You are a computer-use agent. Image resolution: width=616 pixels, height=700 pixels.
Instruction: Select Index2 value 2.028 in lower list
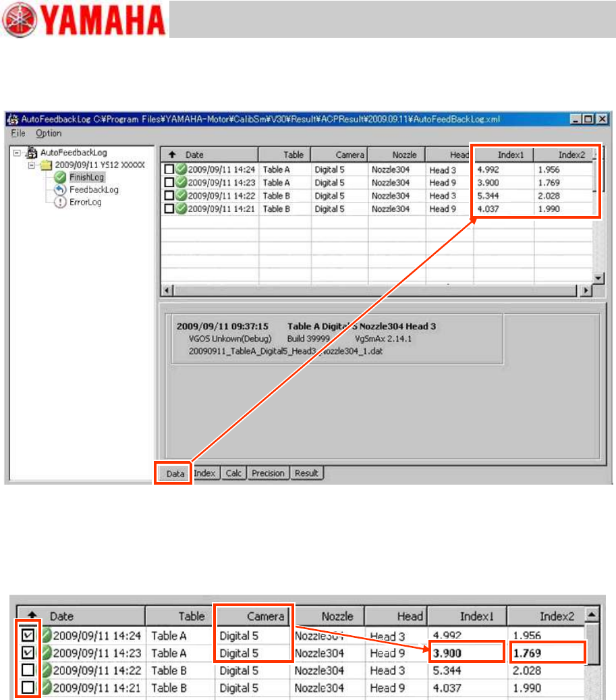pyautogui.click(x=527, y=670)
